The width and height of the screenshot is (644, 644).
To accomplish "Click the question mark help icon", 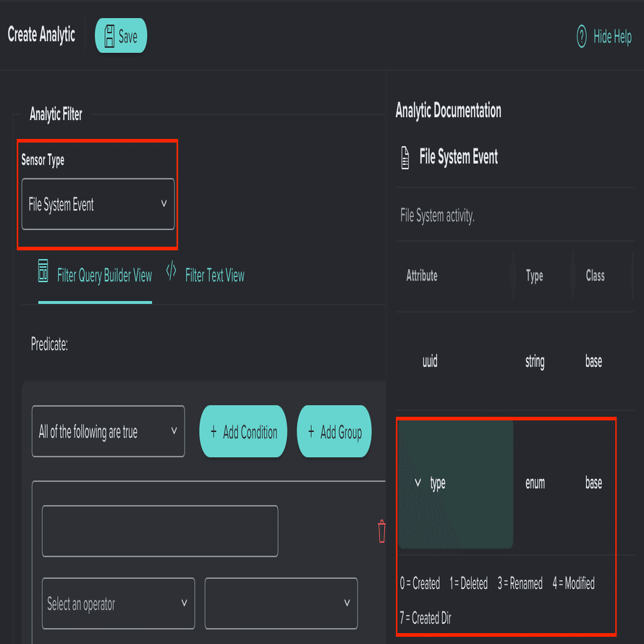I will 582,36.
